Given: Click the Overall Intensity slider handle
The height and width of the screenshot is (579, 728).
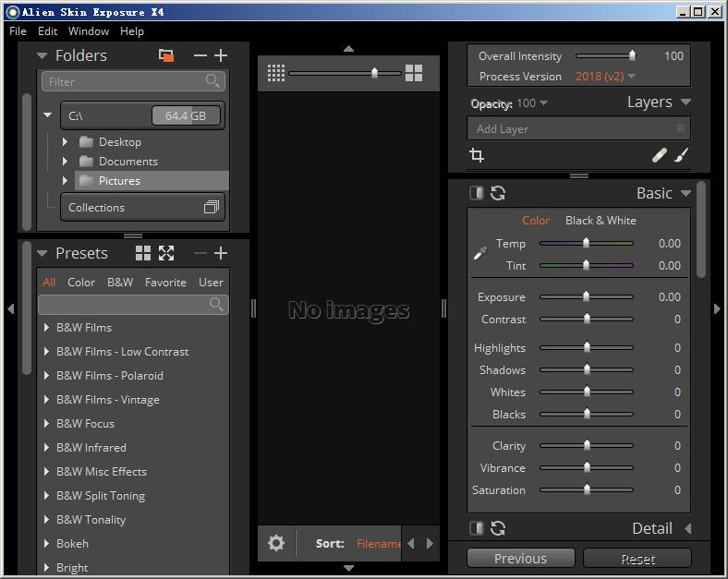Looking at the screenshot, I should [x=632, y=55].
